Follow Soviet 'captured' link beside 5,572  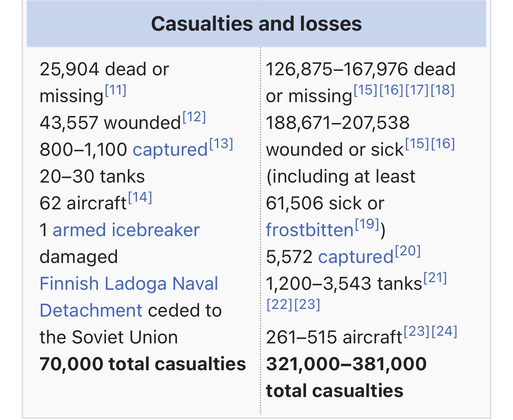tap(356, 257)
